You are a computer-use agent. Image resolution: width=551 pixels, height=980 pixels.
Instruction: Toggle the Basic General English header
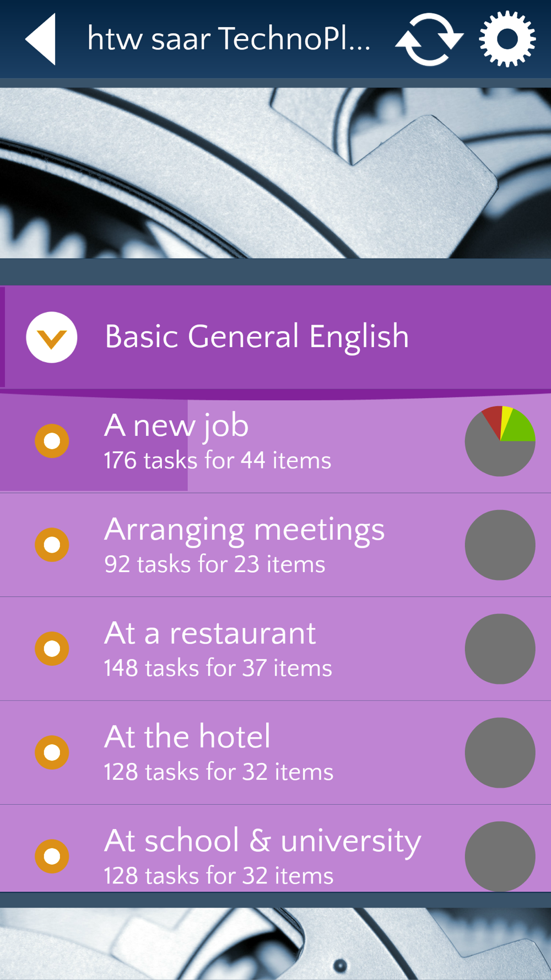tap(275, 337)
